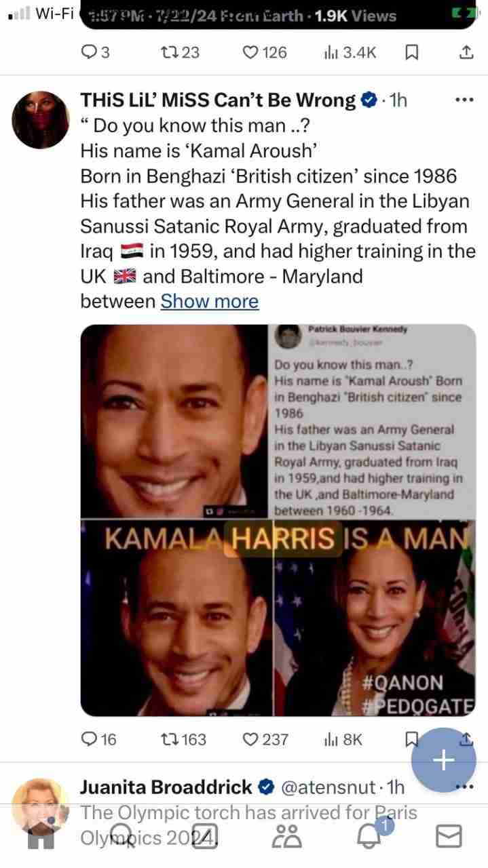Bookmark the top post

point(411,52)
